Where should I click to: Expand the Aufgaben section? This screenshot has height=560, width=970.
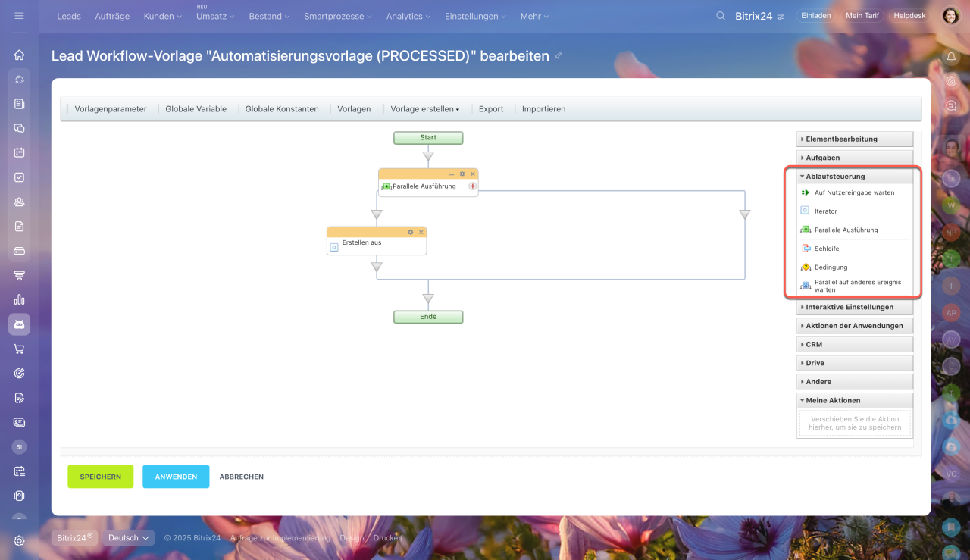point(855,158)
